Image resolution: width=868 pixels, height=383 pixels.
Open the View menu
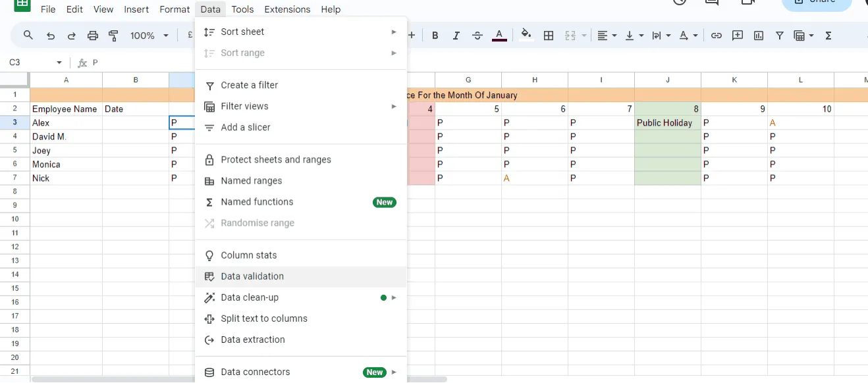point(103,9)
